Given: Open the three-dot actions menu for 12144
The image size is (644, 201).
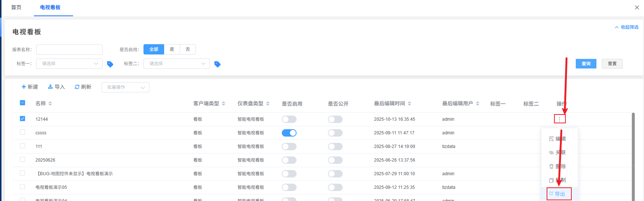Looking at the screenshot, I should [560, 119].
